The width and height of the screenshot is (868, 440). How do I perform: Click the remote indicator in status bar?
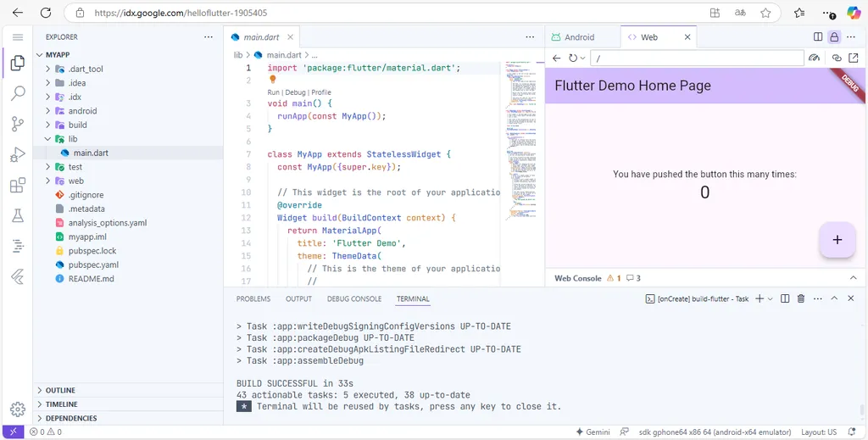point(14,432)
